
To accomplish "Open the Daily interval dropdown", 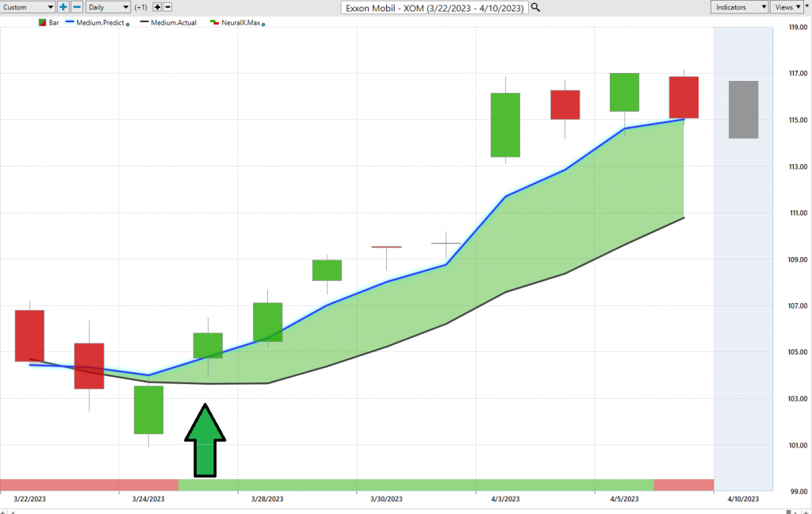I will coord(108,7).
